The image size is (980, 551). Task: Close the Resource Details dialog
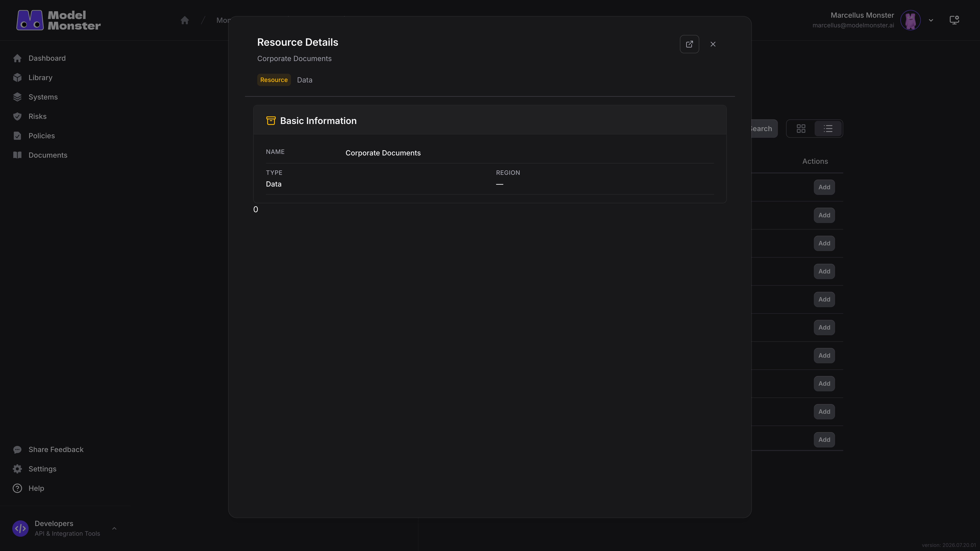(713, 44)
